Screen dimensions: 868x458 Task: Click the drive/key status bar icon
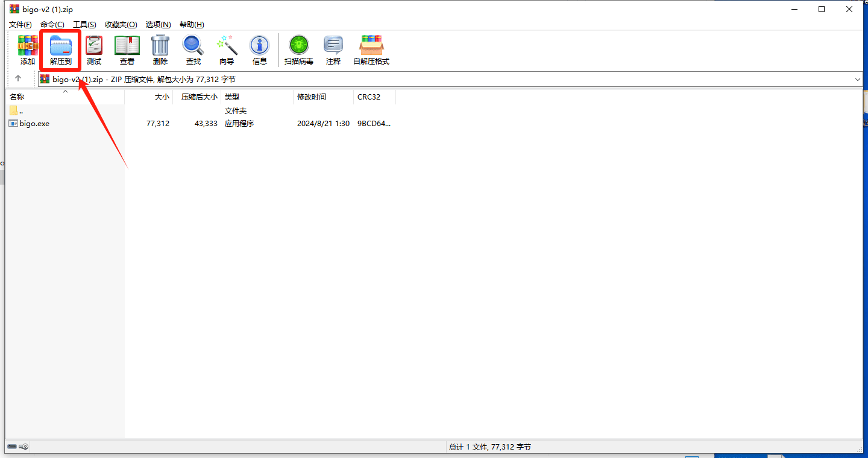pos(17,447)
